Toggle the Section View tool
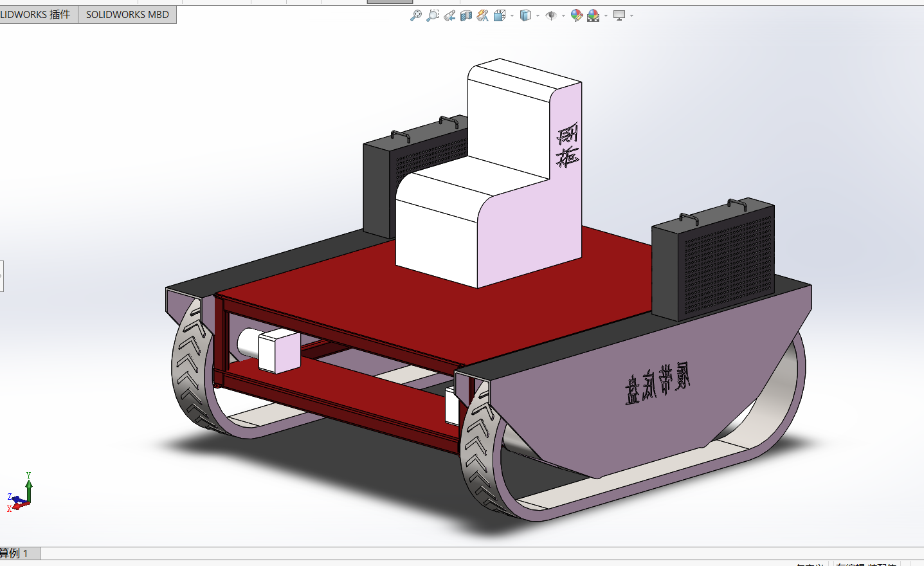Viewport: 924px width, 566px height. (x=466, y=15)
